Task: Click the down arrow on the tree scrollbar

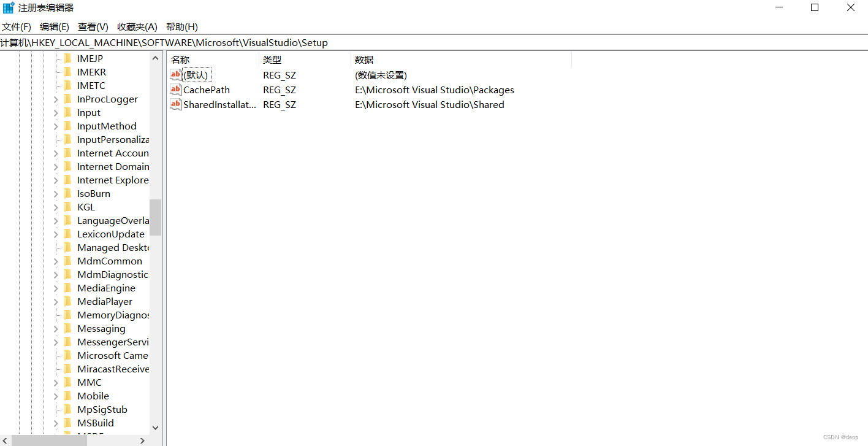Action: point(155,428)
